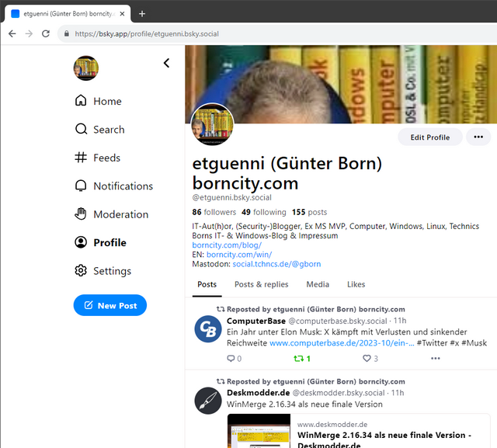Click repost label above Deskmodder.de post
Screen dimensions: 497x448
311,381
